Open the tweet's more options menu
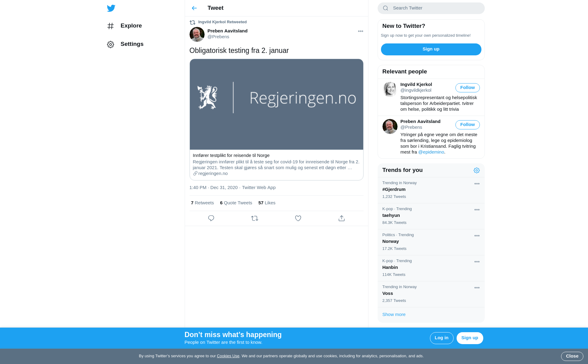The height and width of the screenshot is (364, 588). pyautogui.click(x=360, y=31)
